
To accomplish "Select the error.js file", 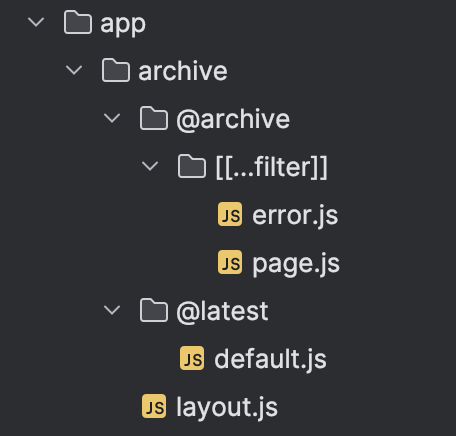I will click(x=295, y=216).
